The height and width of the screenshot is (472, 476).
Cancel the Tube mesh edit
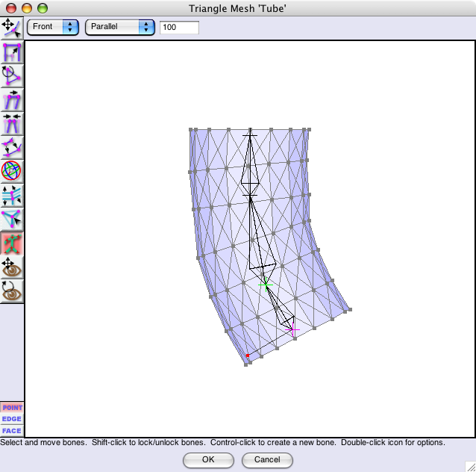267,460
